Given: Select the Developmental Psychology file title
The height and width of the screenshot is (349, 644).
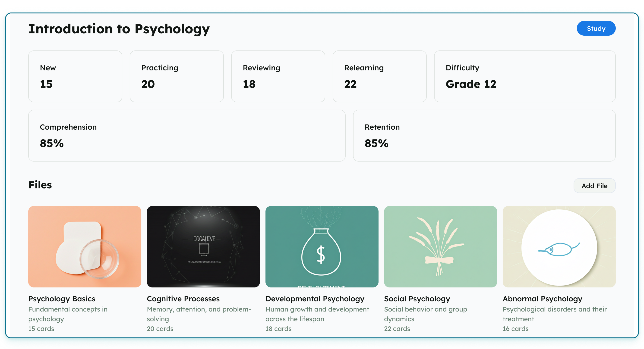Looking at the screenshot, I should pos(315,299).
